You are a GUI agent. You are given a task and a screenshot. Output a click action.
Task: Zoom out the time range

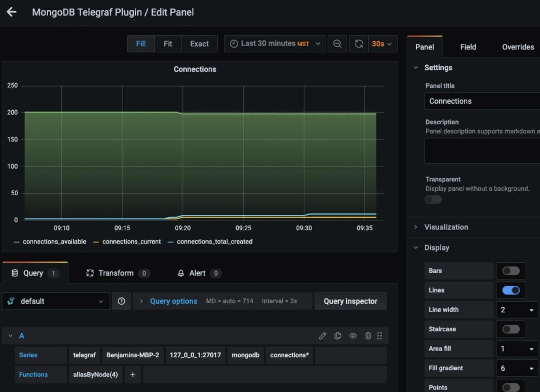point(337,44)
